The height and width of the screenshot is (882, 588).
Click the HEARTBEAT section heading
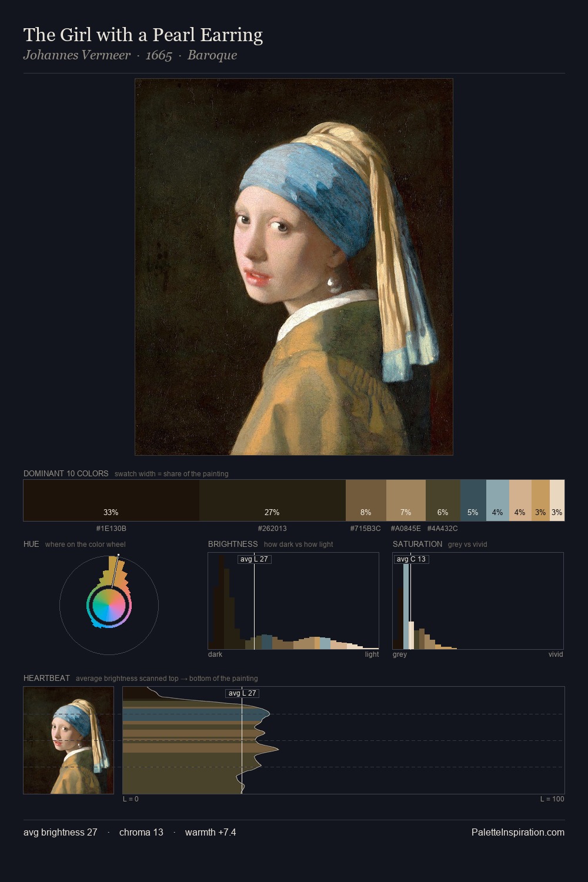46,678
